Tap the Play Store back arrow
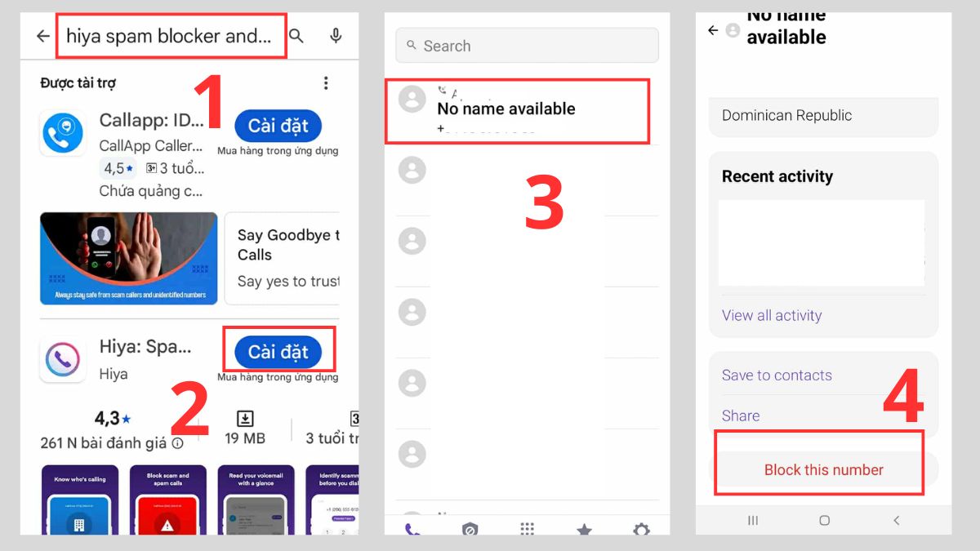The height and width of the screenshot is (551, 980). pyautogui.click(x=43, y=36)
